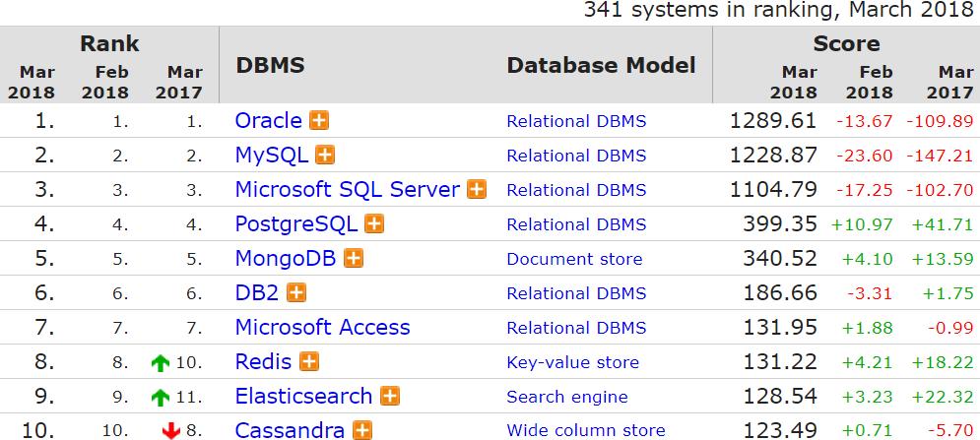Click the red down arrow in Cassandra row
The height and width of the screenshot is (440, 980).
click(170, 430)
